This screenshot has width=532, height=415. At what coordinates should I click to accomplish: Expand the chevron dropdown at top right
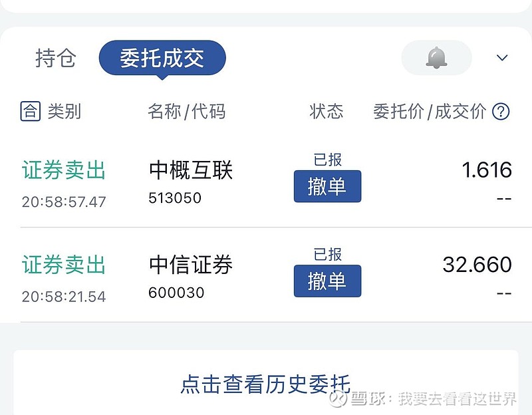point(502,59)
